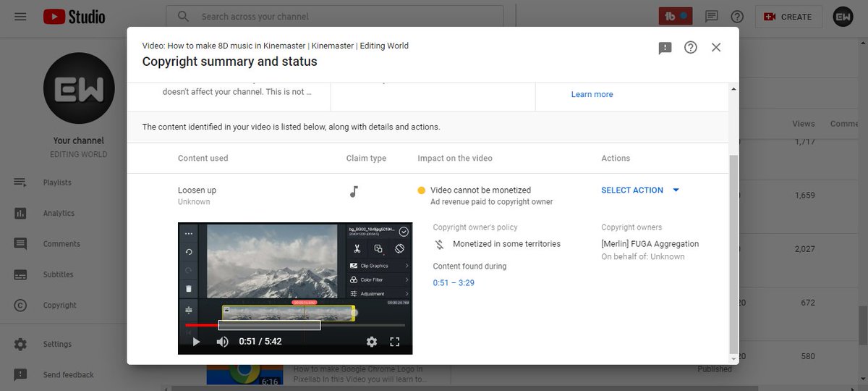Image resolution: width=868 pixels, height=391 pixels.
Task: Click the music note claim type icon
Action: [354, 191]
